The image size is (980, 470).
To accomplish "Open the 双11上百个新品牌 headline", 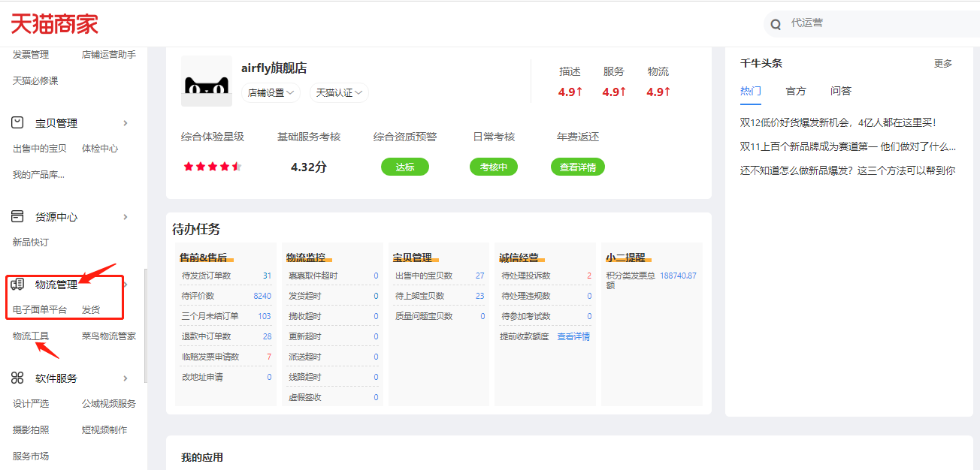I will click(x=848, y=146).
